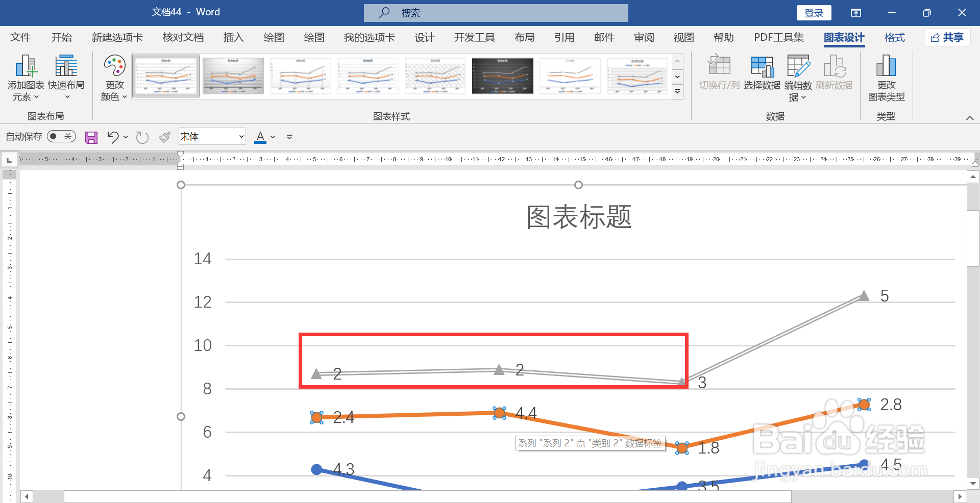Switch to the 格式 Format tab
Image resolution: width=980 pixels, height=503 pixels.
(x=894, y=37)
